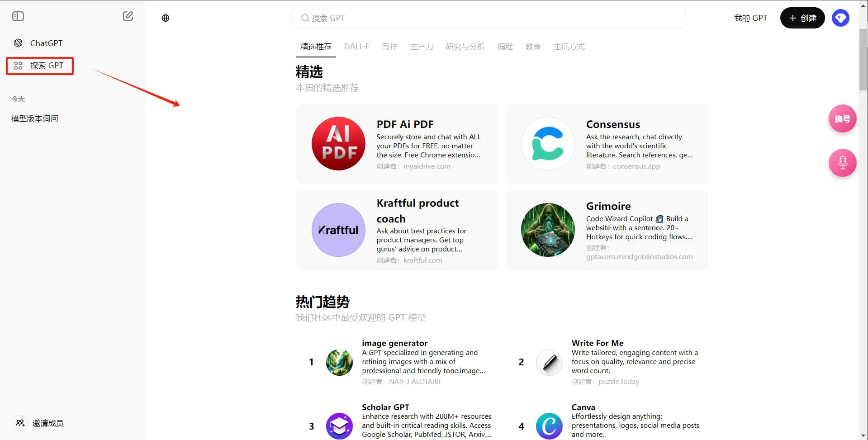Screen dimensions: 868x440
Task: Toggle the sidebar collapse icon
Action: pyautogui.click(x=18, y=16)
